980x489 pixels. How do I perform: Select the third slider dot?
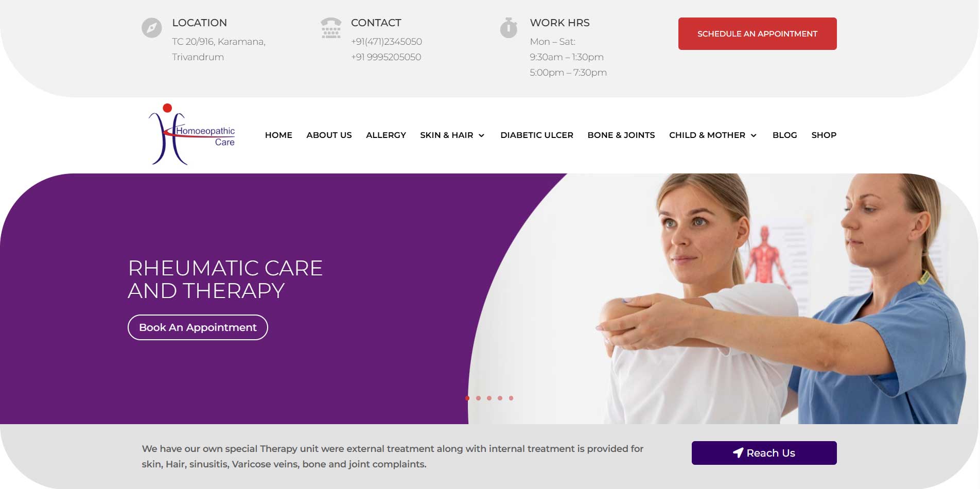coord(489,398)
